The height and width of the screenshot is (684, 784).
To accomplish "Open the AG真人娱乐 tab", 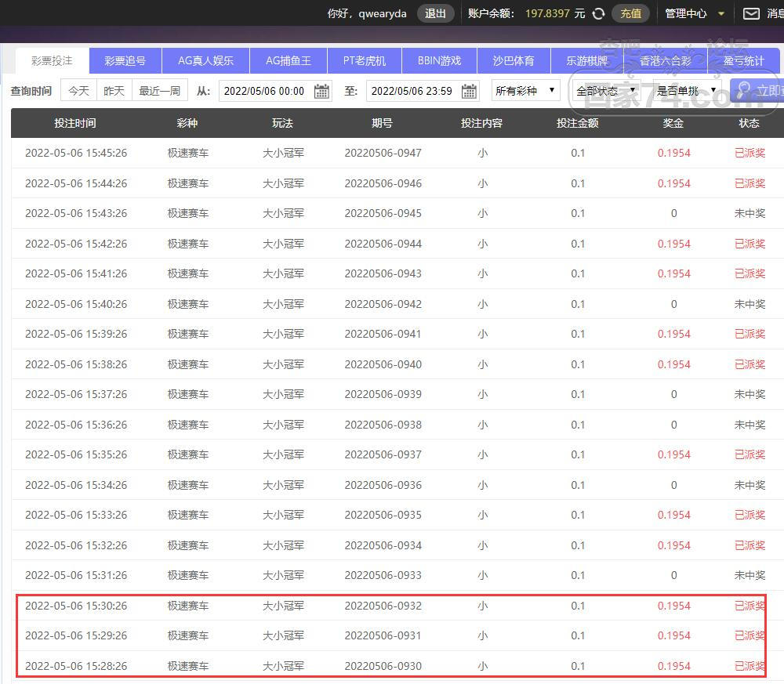I will (205, 61).
